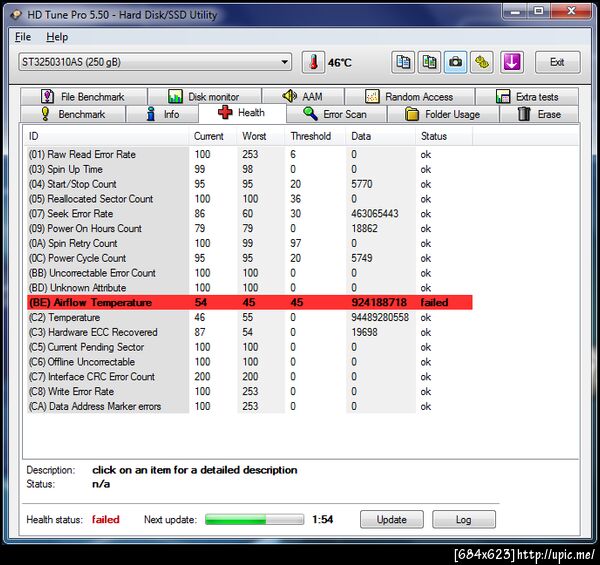Select the (BB) Uncorrectable Error Count row
Image resolution: width=600 pixels, height=565 pixels.
[249, 273]
